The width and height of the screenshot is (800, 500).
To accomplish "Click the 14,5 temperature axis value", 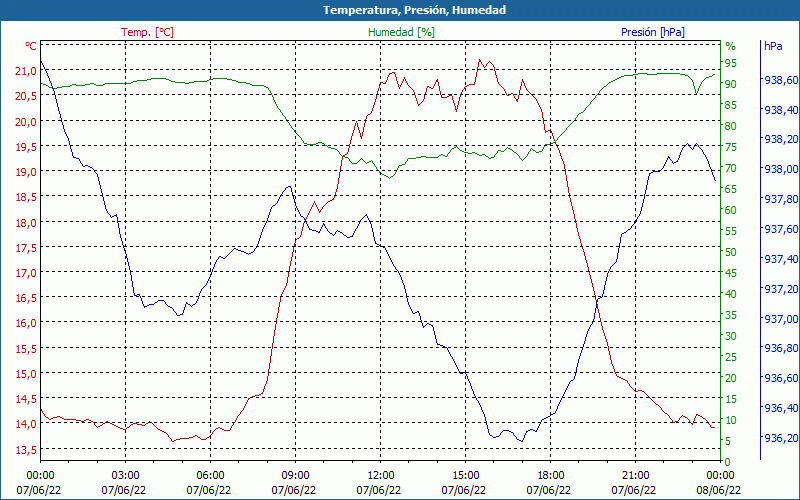I will tap(26, 398).
